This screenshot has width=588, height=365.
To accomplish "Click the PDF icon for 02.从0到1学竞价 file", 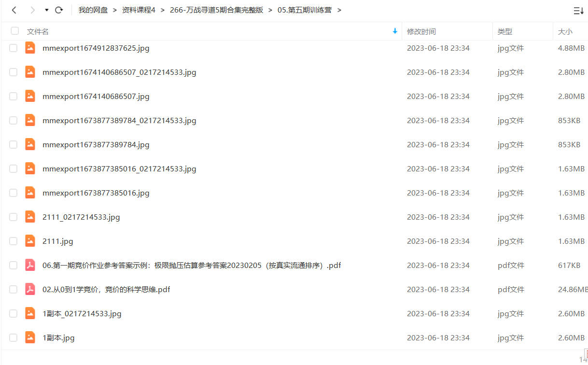I will click(30, 289).
